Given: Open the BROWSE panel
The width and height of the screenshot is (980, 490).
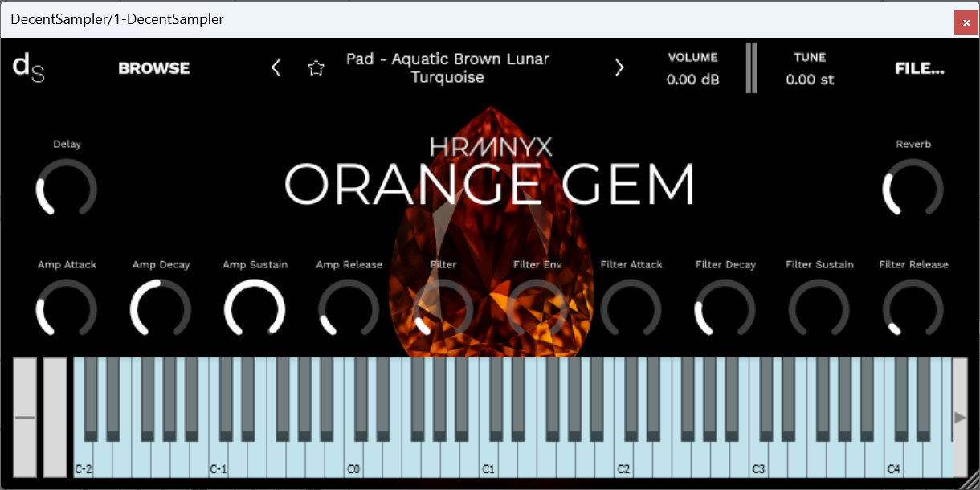Looking at the screenshot, I should [153, 67].
